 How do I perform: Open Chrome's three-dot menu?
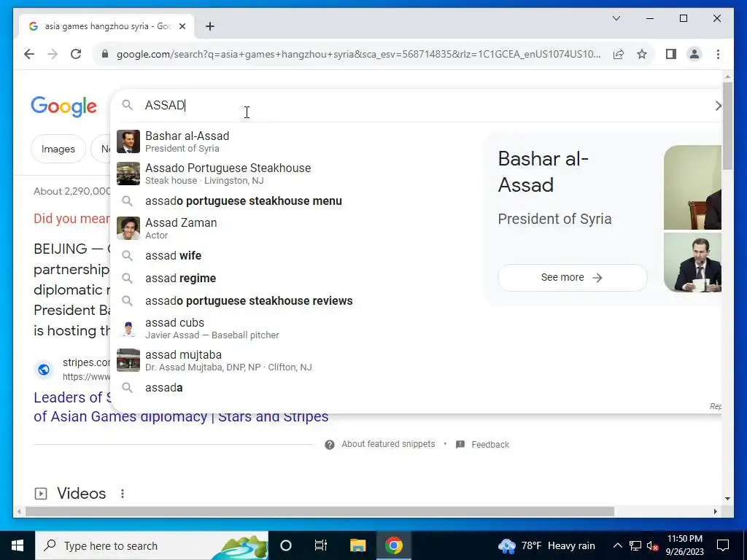(718, 54)
